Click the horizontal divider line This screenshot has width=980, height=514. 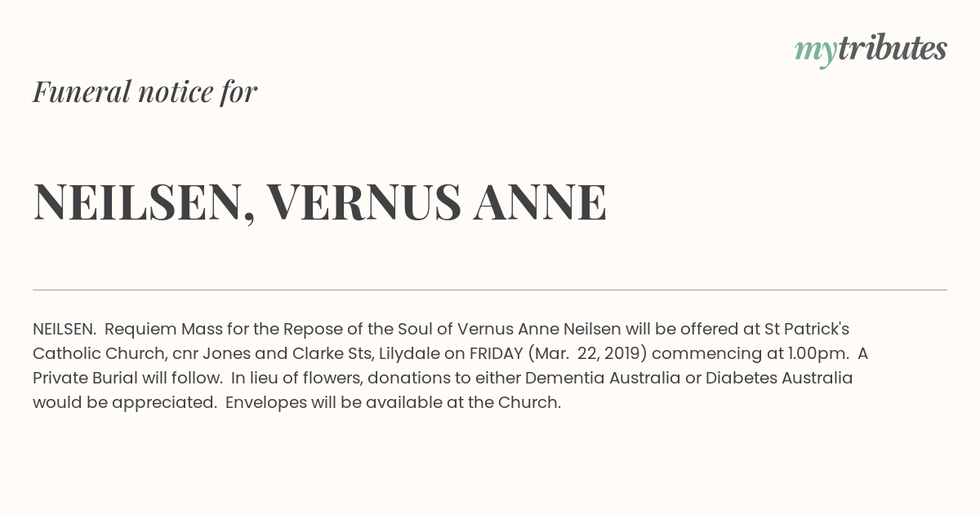click(x=490, y=290)
